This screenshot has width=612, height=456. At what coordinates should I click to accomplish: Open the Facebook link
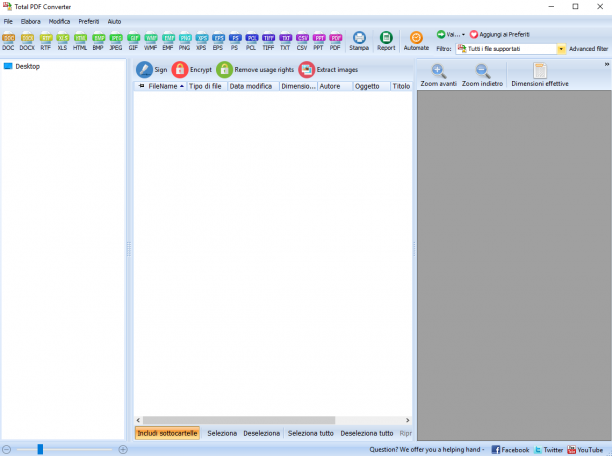[510, 450]
